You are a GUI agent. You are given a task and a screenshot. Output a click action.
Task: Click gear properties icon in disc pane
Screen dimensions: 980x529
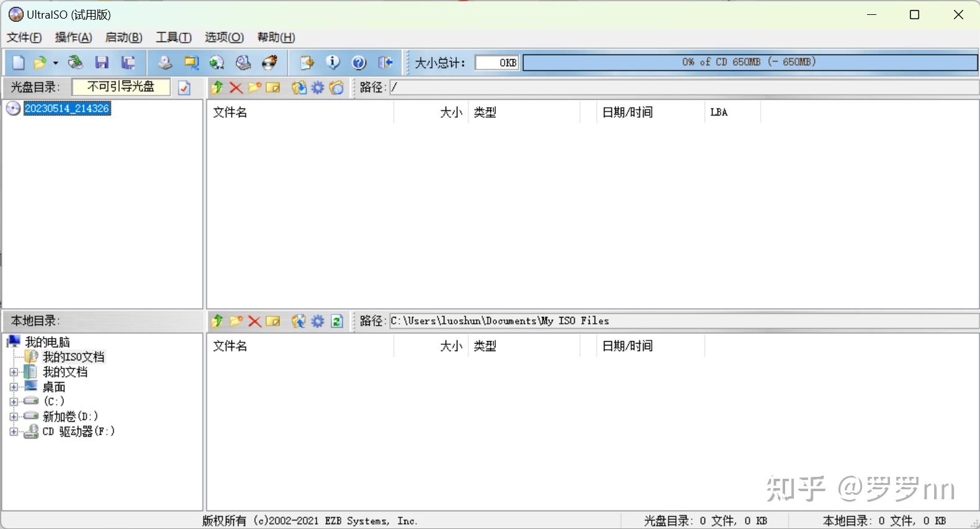[x=318, y=87]
